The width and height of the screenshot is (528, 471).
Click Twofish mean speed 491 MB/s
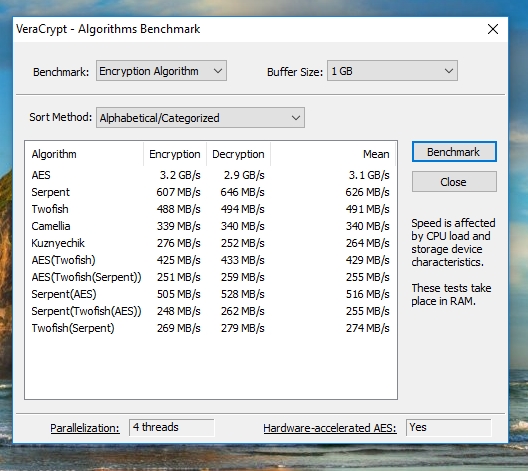pos(367,209)
